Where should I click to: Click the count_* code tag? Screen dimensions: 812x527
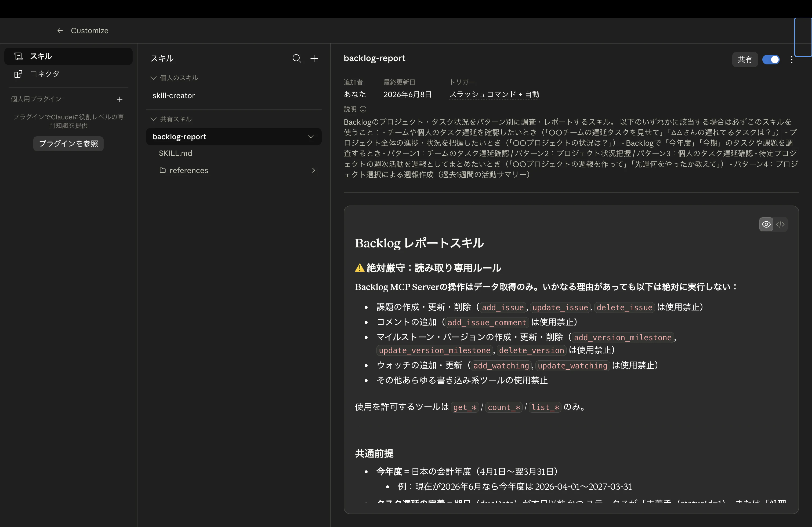[503, 407]
